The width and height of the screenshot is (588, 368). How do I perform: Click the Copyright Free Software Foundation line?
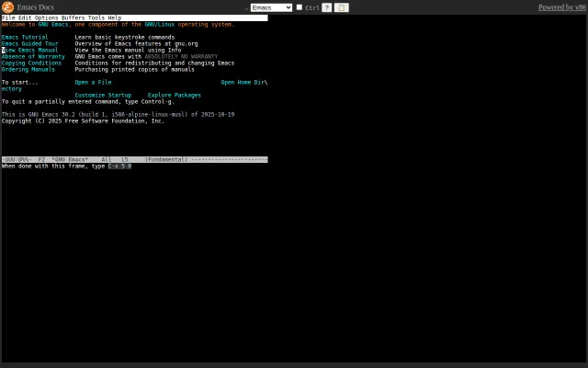click(83, 121)
